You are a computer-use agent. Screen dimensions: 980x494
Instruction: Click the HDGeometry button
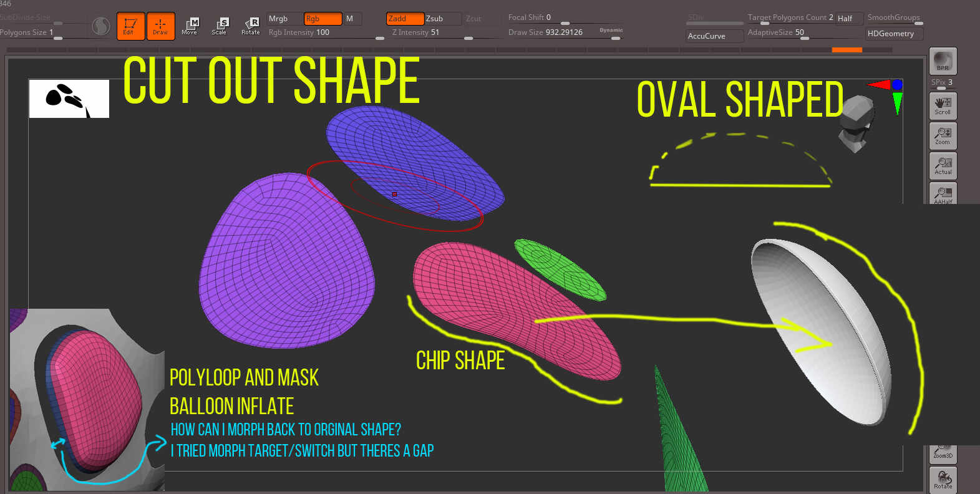point(895,34)
